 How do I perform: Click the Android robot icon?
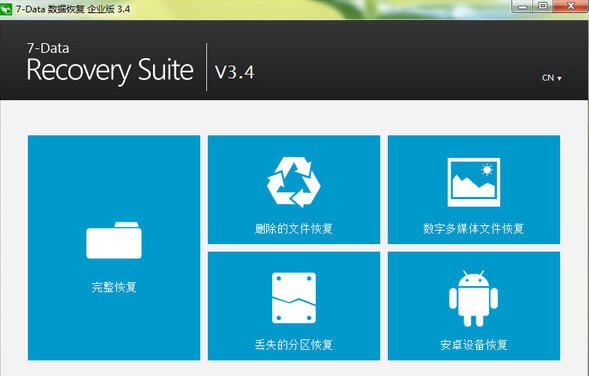(x=473, y=299)
